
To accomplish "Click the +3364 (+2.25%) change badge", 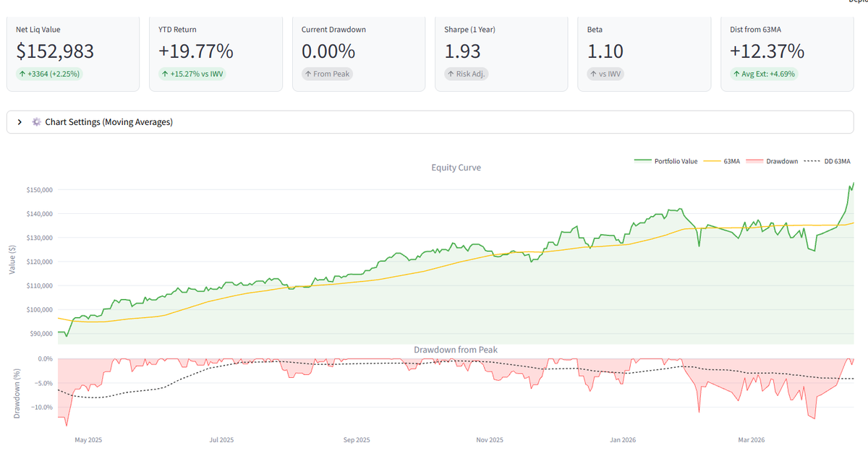I will coord(50,74).
